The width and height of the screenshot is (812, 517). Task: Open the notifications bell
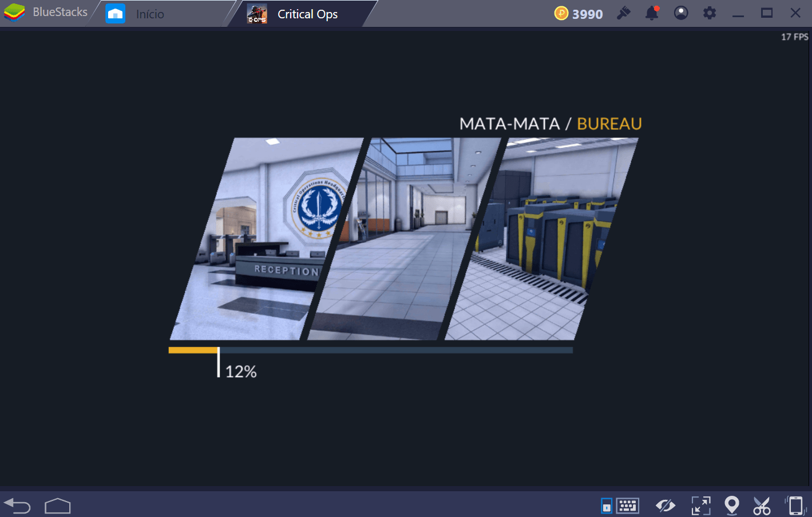point(652,13)
